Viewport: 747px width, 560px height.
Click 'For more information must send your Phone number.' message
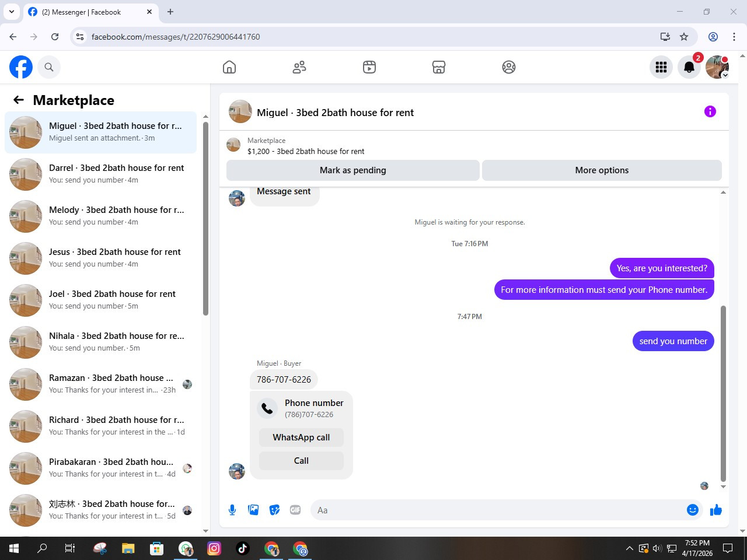coord(604,290)
